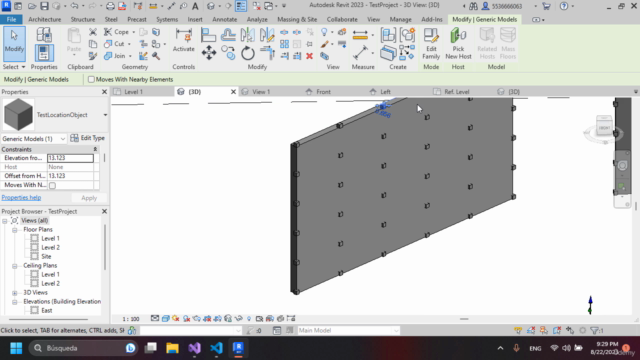Select Level 2 under Floor Plans

tap(50, 247)
